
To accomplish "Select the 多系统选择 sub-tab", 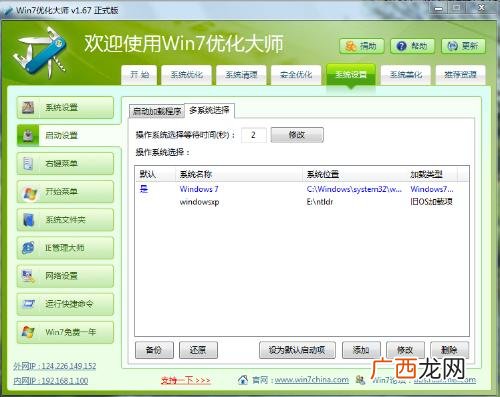I will (x=209, y=110).
